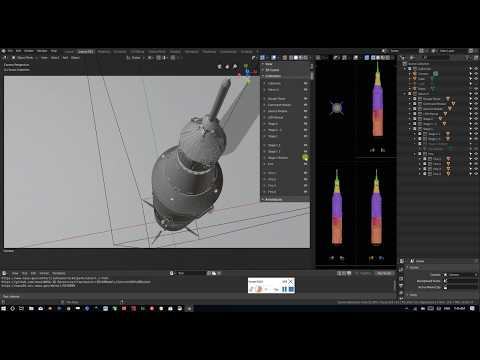Toggle proportional editing in the left viewport header
480x360 pixels.
coord(173,58)
